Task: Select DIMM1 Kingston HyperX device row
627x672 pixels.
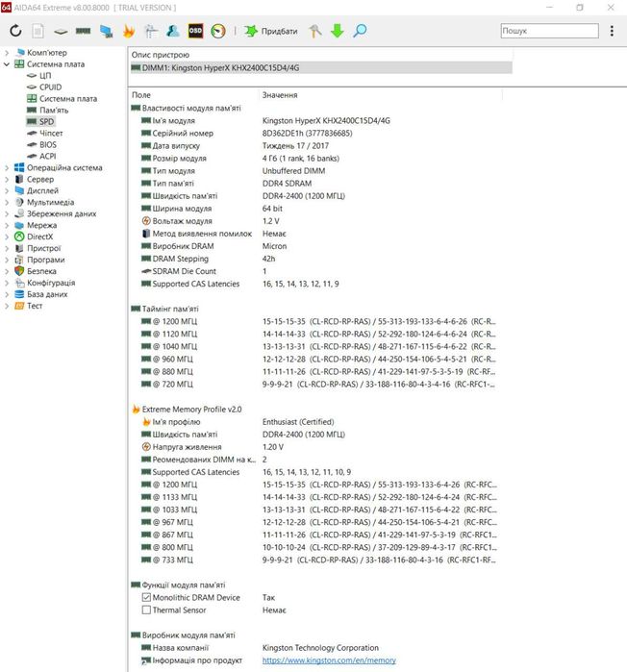Action: click(320, 67)
